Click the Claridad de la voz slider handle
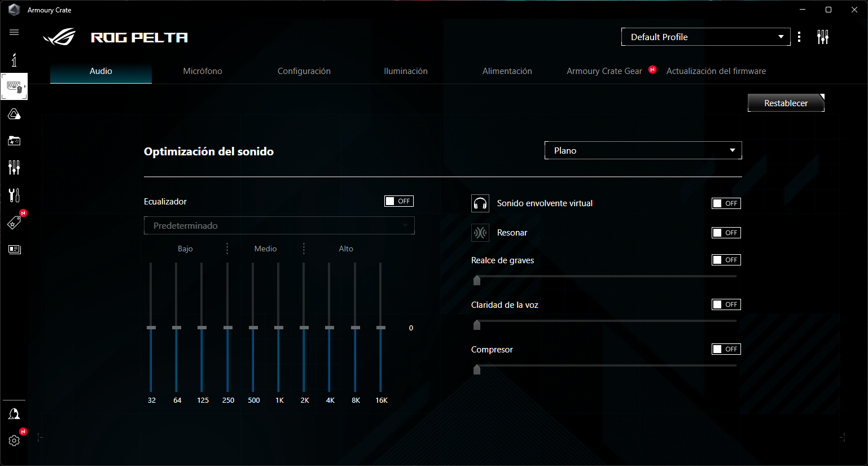 (477, 325)
